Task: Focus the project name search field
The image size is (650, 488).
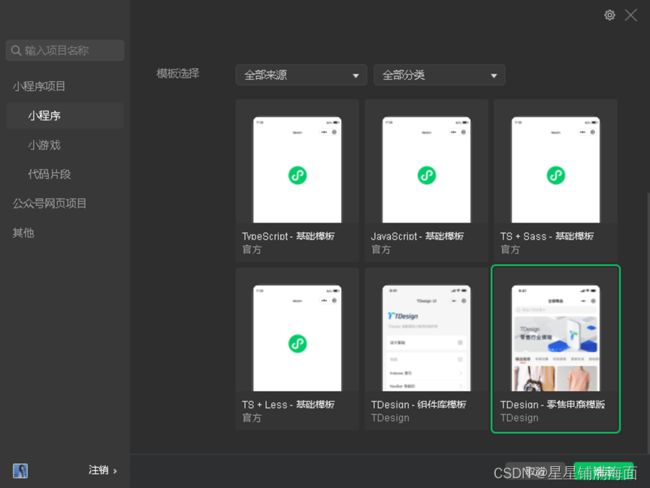Action: coord(65,51)
